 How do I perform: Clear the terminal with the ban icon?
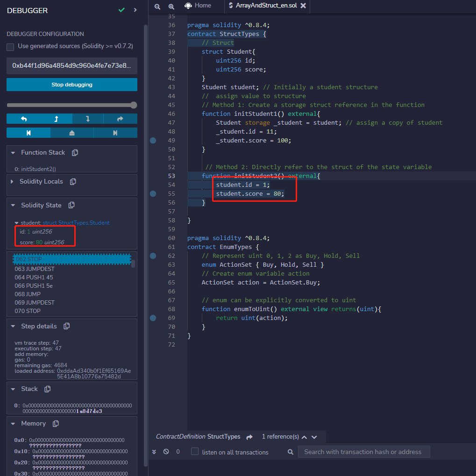166,452
